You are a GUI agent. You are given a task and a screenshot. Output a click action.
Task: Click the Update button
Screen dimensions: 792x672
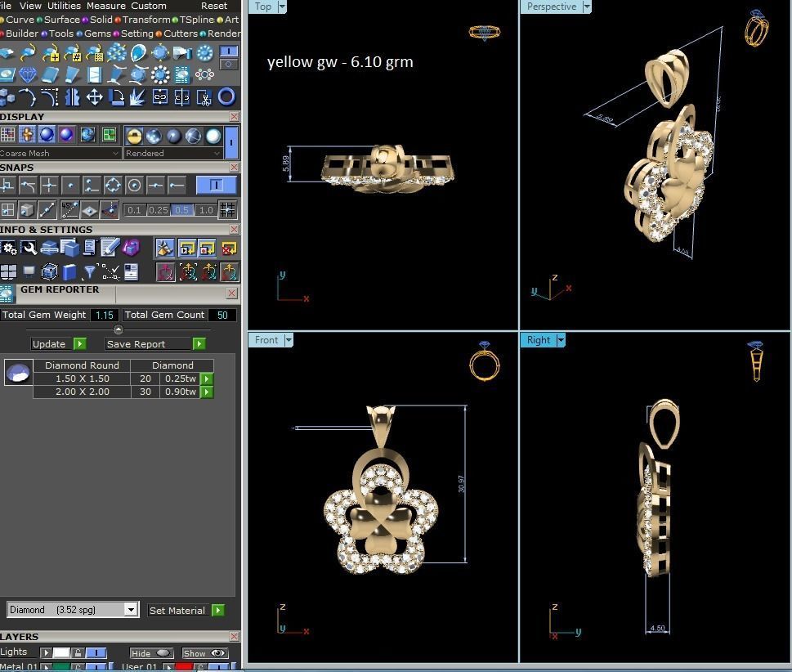(59, 343)
